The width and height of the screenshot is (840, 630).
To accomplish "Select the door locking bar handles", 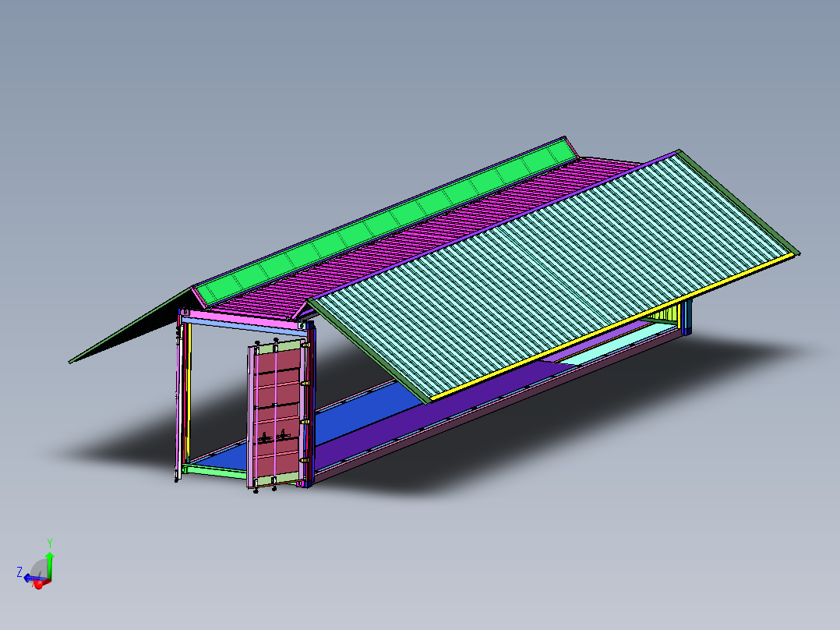I will [274, 437].
